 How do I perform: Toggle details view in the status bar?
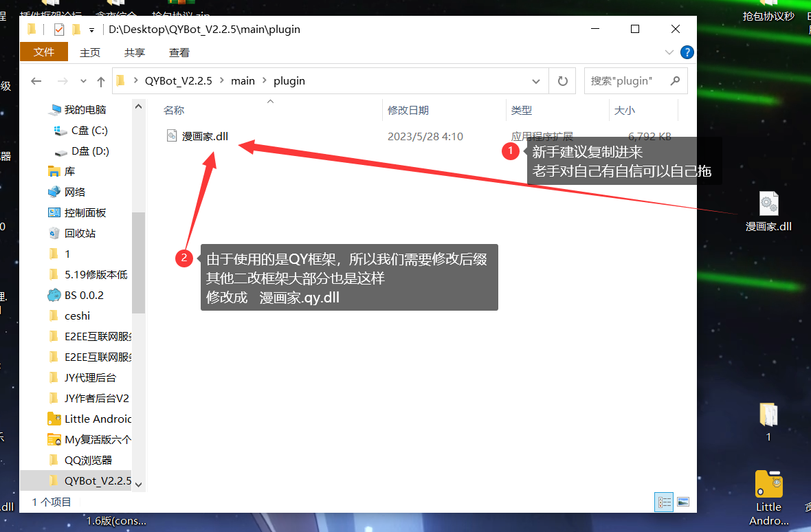(664, 502)
